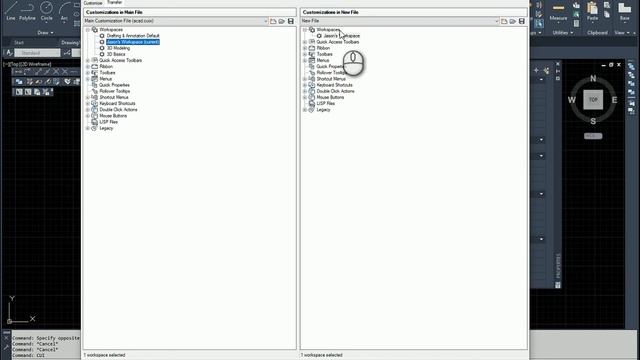Select the Arc tool in AutoCAD ribbon
The height and width of the screenshot is (360, 640).
(x=64, y=11)
